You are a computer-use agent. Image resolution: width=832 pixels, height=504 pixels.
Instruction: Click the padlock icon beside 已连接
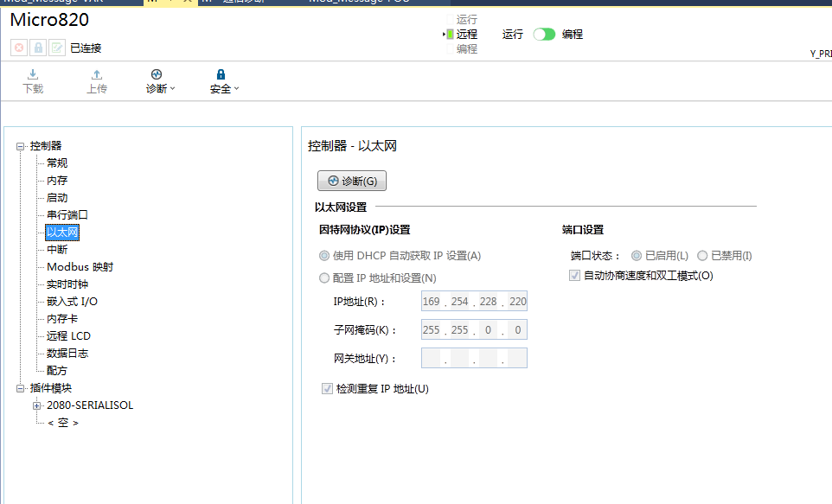tap(38, 48)
